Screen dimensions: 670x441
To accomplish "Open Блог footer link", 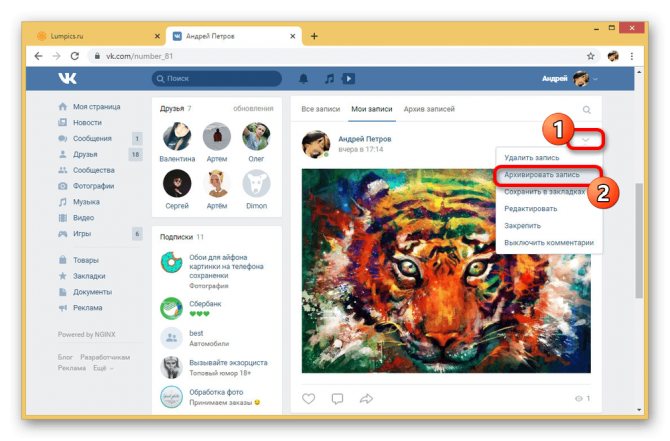I will 65,357.
